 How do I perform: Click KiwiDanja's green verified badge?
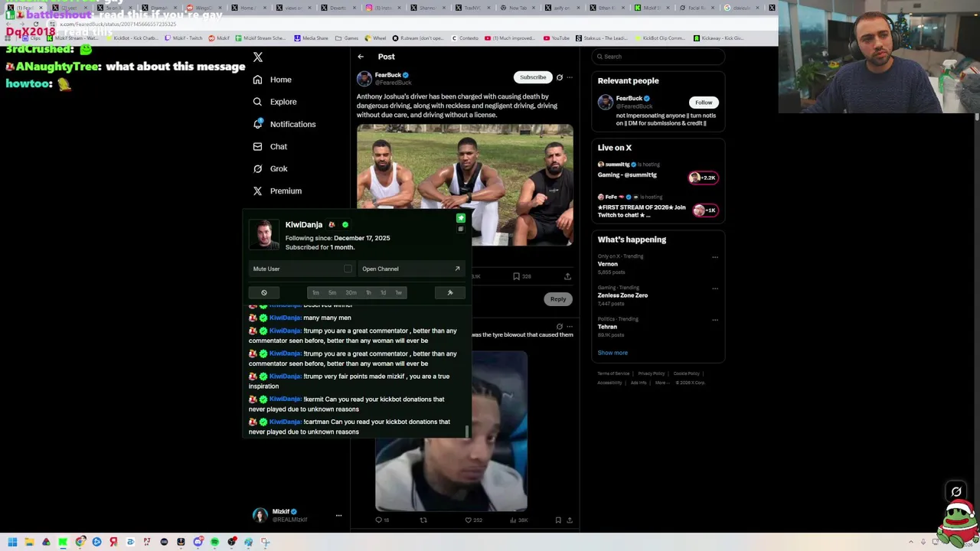point(345,225)
